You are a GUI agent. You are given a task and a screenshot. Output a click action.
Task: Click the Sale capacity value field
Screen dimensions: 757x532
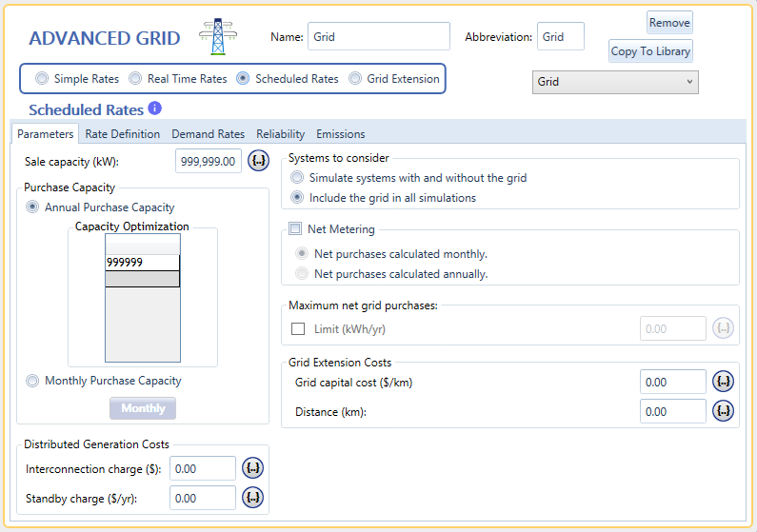pos(209,161)
